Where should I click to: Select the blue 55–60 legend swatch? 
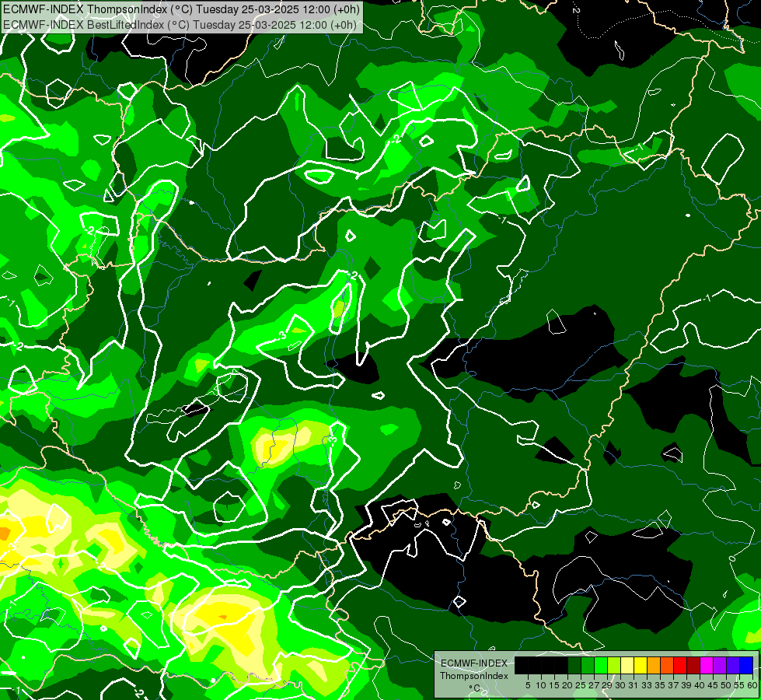746,665
